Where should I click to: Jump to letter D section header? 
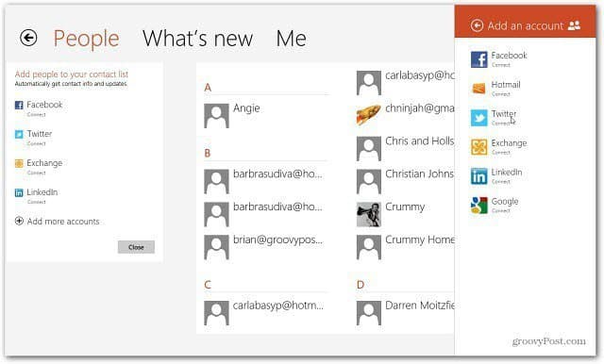click(x=361, y=285)
